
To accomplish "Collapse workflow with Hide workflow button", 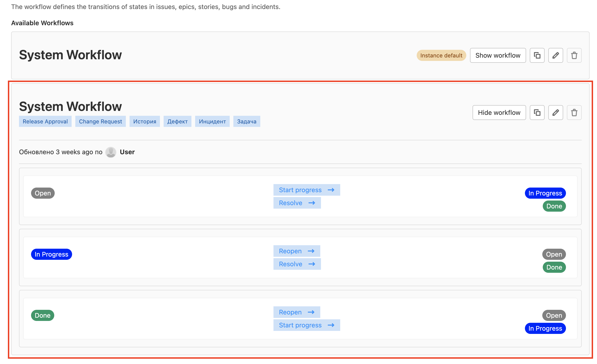I will coord(499,113).
